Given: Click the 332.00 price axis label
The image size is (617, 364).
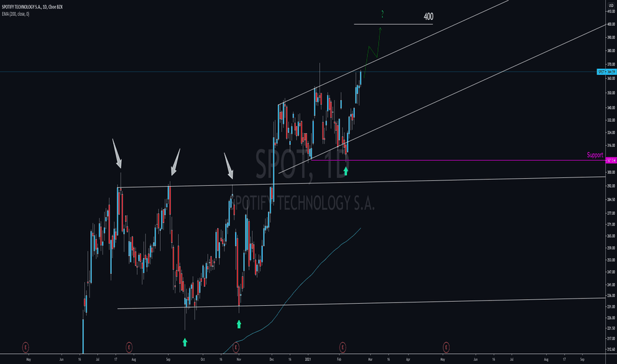Looking at the screenshot, I should coord(611,120).
